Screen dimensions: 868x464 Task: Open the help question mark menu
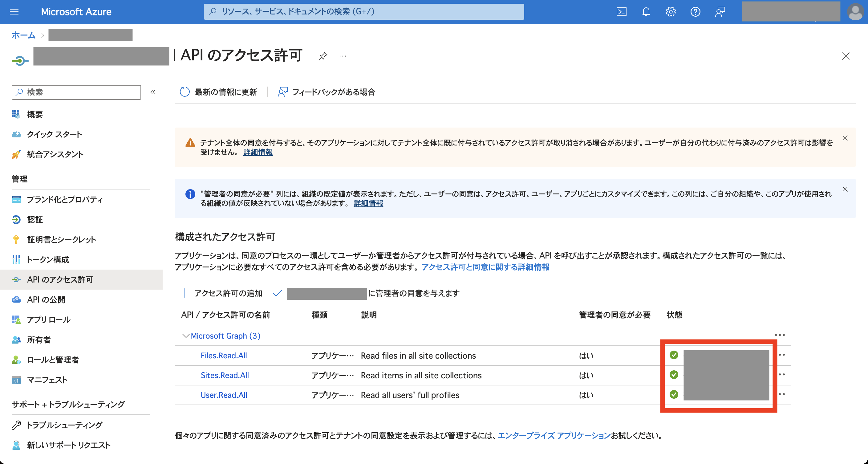[x=695, y=12]
